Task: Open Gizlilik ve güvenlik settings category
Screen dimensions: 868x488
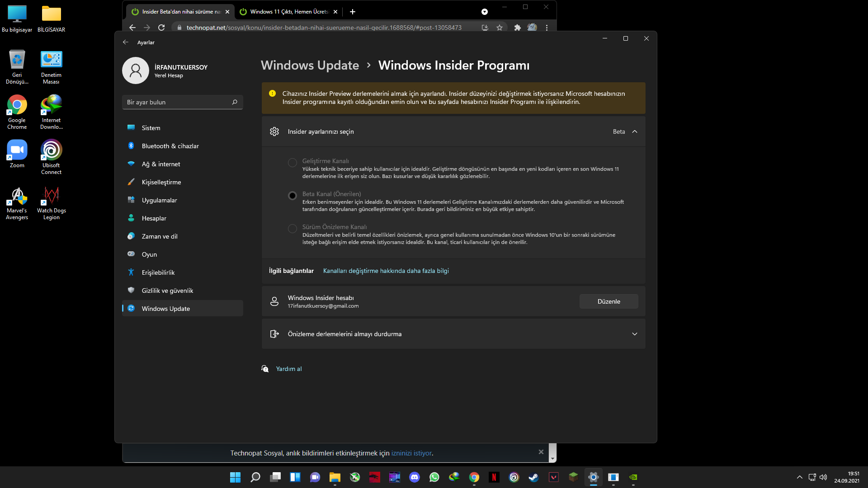Action: point(167,291)
